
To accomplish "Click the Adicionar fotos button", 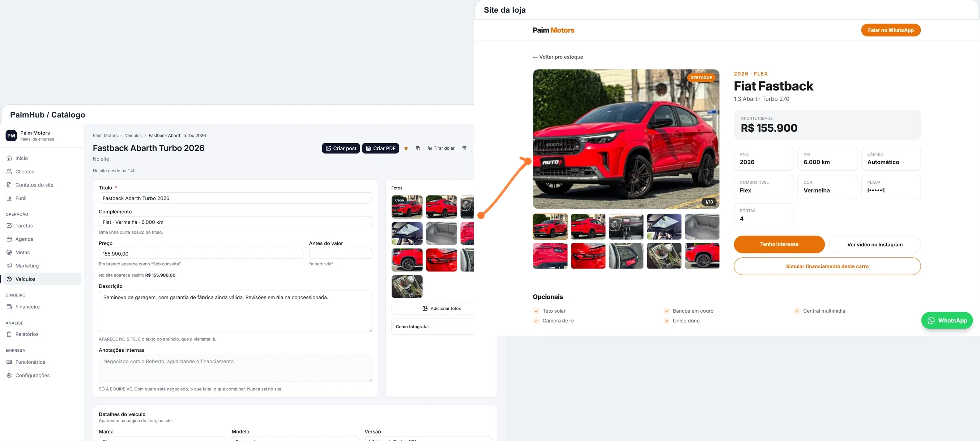I will [441, 308].
